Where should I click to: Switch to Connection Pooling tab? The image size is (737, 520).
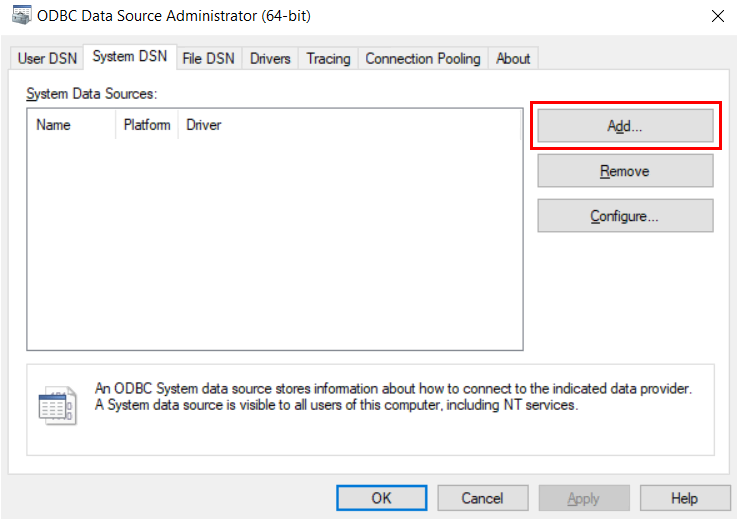(x=423, y=59)
